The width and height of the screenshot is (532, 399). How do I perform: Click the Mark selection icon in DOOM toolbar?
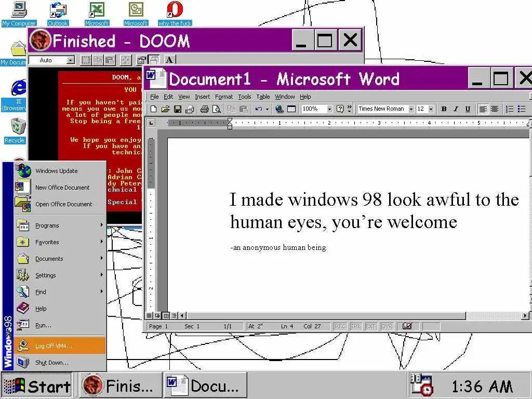pos(86,60)
